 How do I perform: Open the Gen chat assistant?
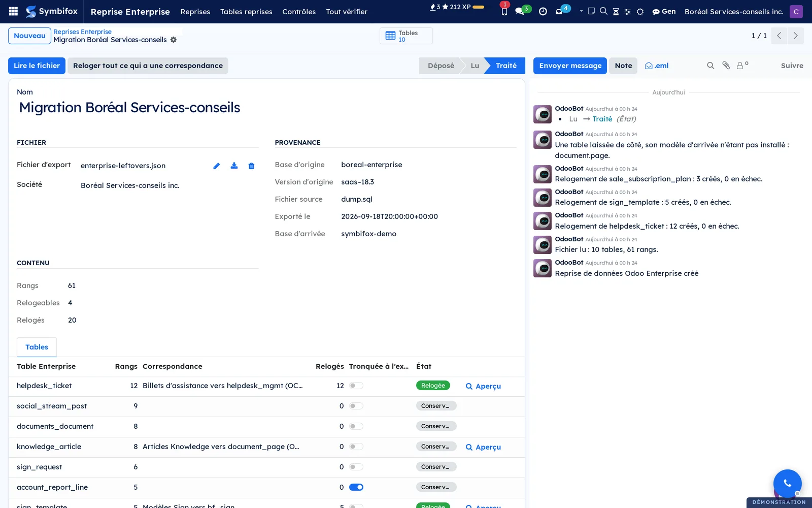coord(664,11)
